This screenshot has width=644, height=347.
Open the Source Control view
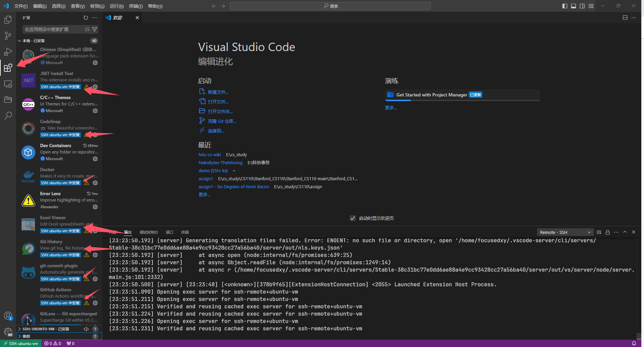[8, 36]
